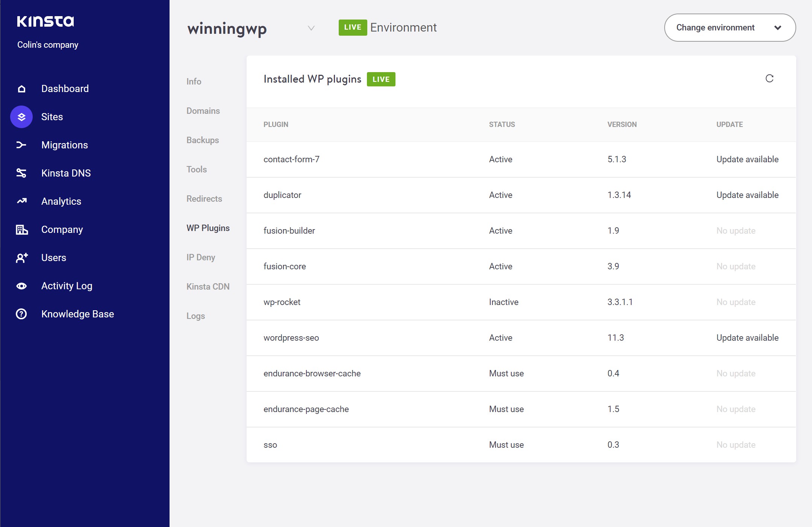812x527 pixels.
Task: Click Update available for wordpress-seo
Action: coord(747,338)
